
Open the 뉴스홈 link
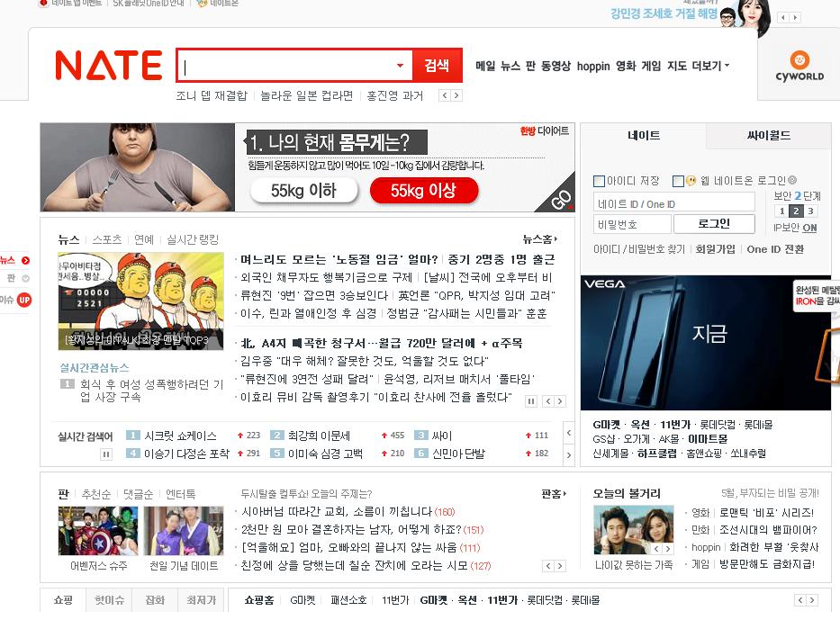540,239
